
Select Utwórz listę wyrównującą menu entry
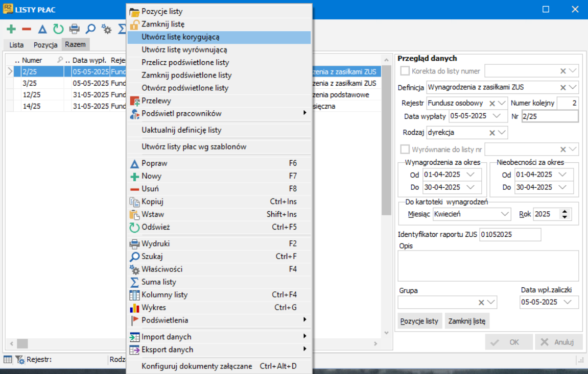point(219,50)
